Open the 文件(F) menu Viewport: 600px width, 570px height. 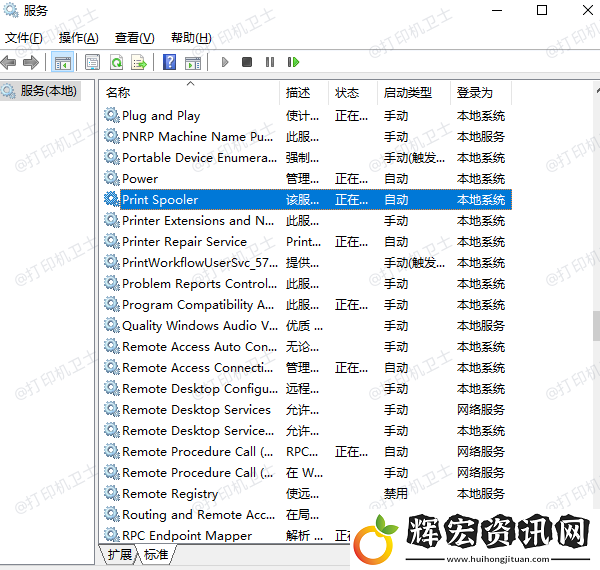pyautogui.click(x=23, y=38)
